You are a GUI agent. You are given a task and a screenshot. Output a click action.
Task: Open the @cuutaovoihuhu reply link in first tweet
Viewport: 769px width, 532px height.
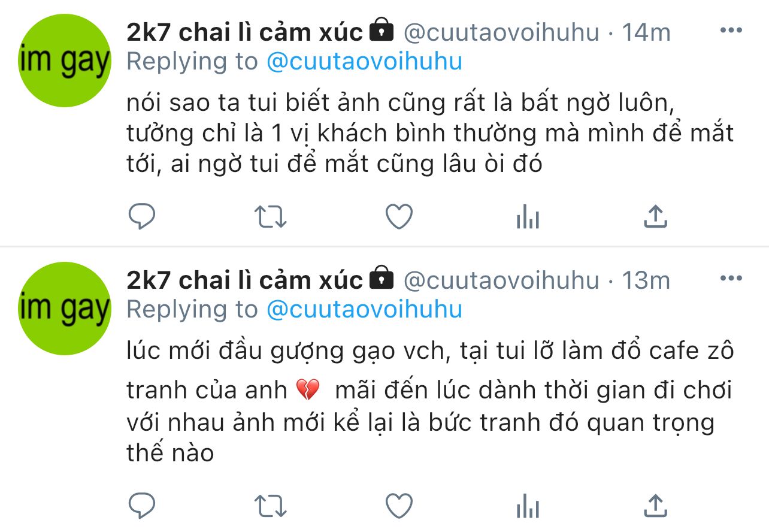(x=364, y=62)
